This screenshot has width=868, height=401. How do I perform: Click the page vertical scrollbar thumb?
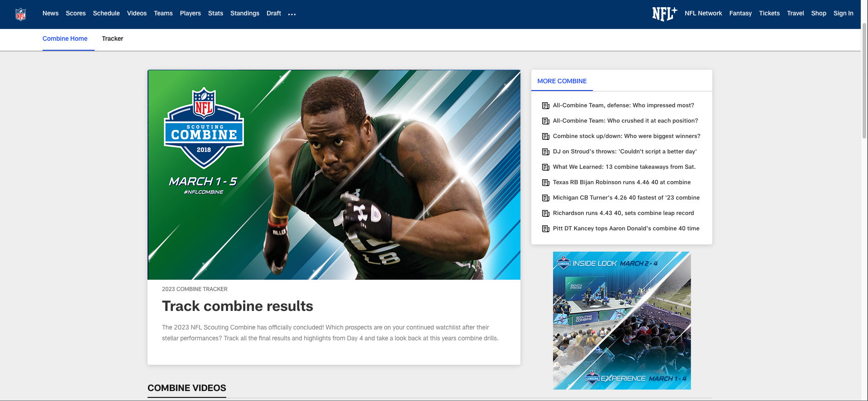864,81
